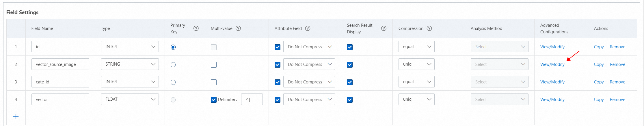Open the Analysis Method dropdown for vector
This screenshot has height=126, width=644.
(x=499, y=100)
